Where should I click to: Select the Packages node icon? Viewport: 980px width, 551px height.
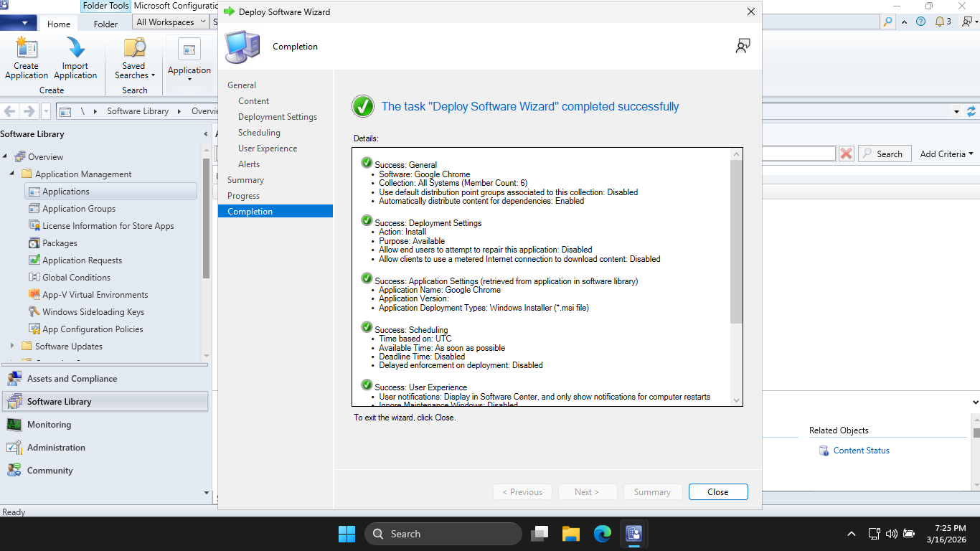coord(34,243)
